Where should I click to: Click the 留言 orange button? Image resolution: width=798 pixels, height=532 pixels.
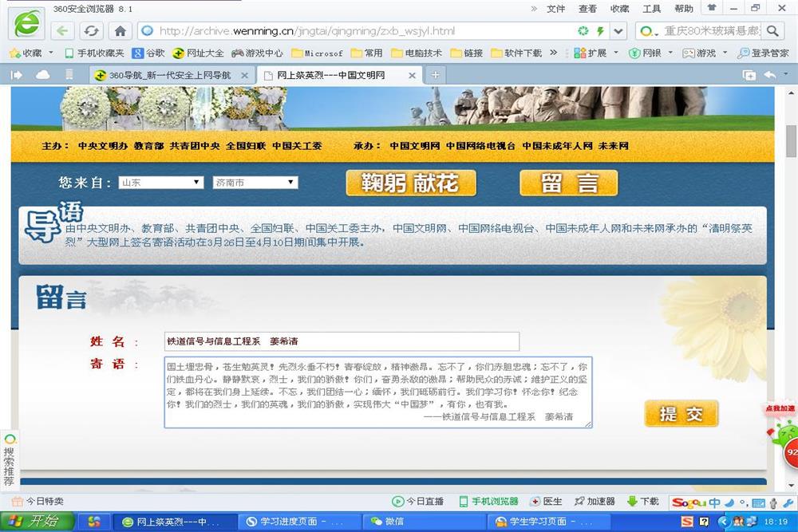pyautogui.click(x=568, y=183)
